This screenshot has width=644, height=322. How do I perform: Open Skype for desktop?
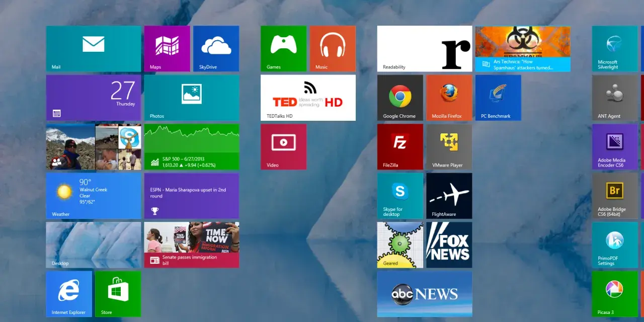point(400,196)
